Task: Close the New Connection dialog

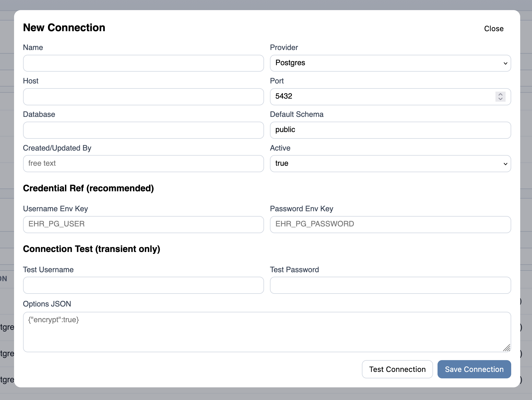Action: pos(494,28)
